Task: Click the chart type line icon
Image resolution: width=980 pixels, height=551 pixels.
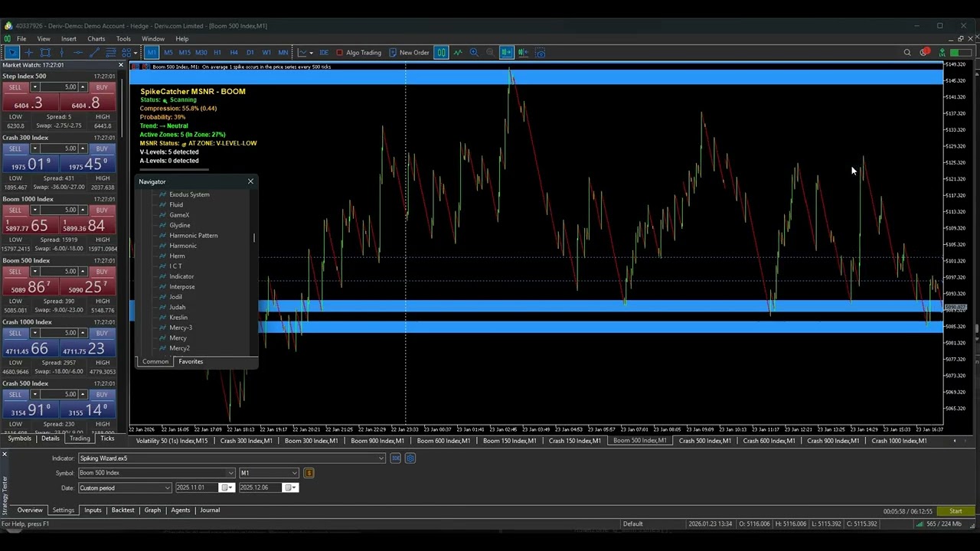Action: tap(302, 53)
